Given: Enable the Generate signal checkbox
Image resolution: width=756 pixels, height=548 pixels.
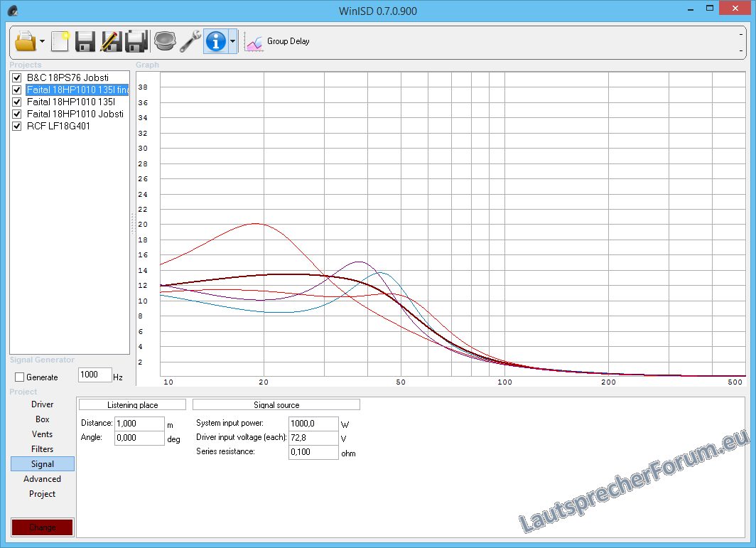Looking at the screenshot, I should pyautogui.click(x=20, y=377).
